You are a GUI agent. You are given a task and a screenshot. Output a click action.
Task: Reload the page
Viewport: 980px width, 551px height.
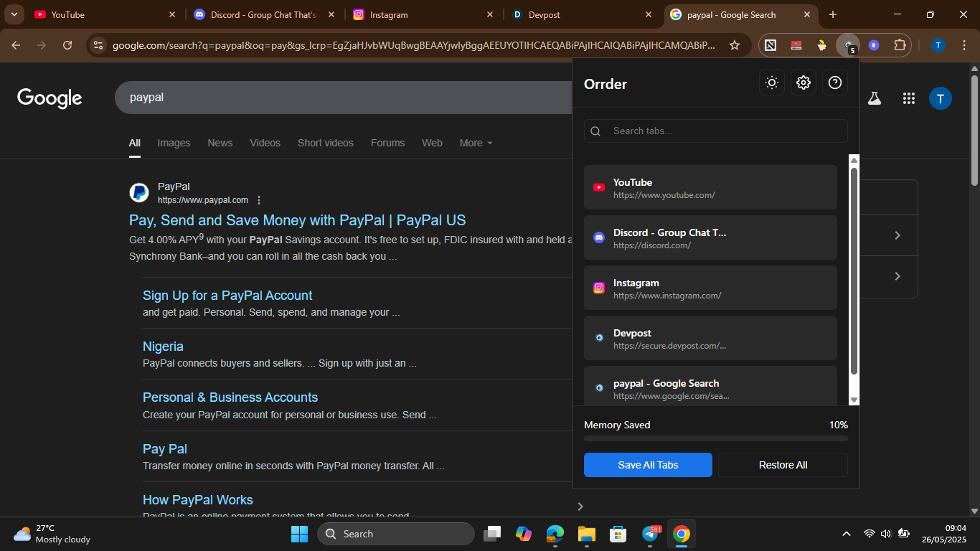67,45
